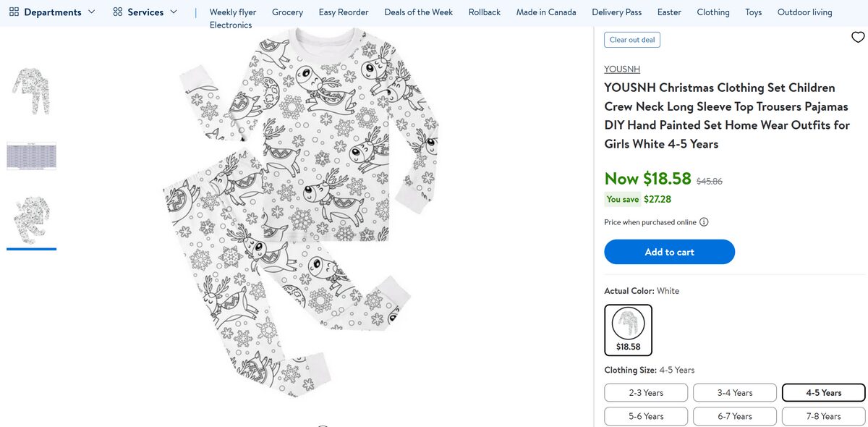Click the Services grid icon
This screenshot has width=868, height=427.
[116, 12]
